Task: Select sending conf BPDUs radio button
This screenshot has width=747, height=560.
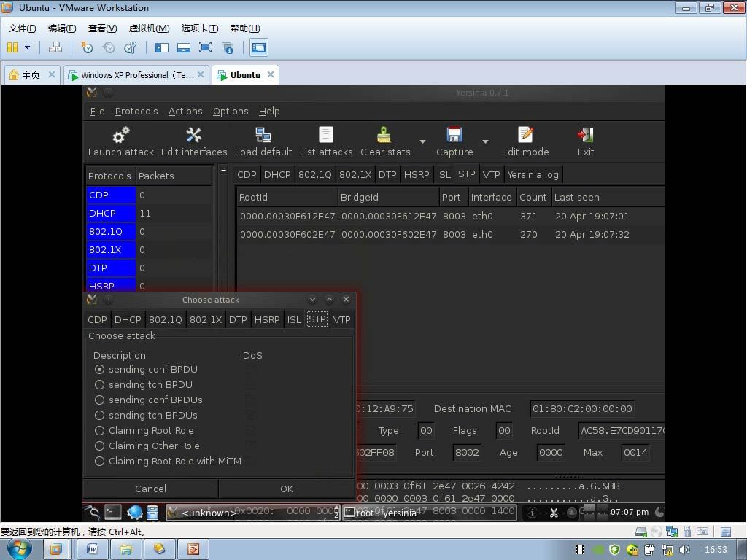Action: 99,400
